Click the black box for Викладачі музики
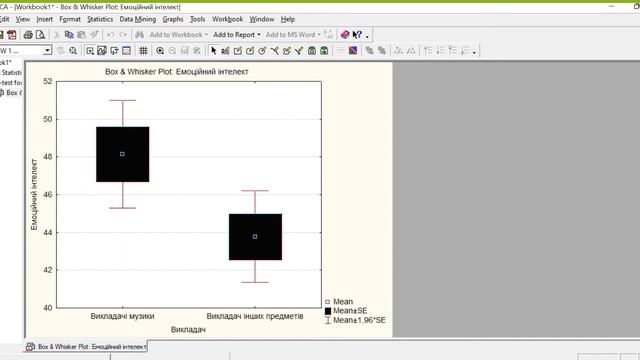 (x=122, y=154)
